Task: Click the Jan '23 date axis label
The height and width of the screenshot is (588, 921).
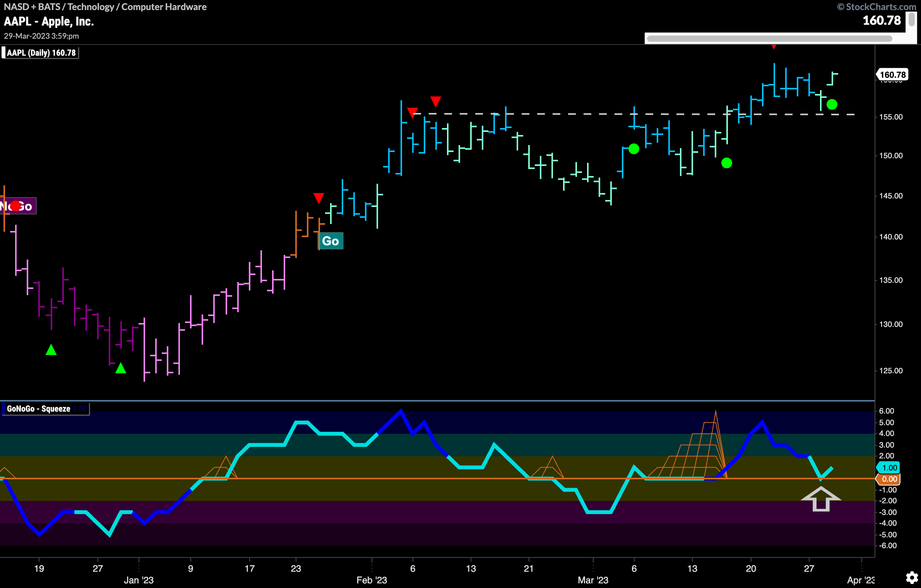Action: [139, 580]
